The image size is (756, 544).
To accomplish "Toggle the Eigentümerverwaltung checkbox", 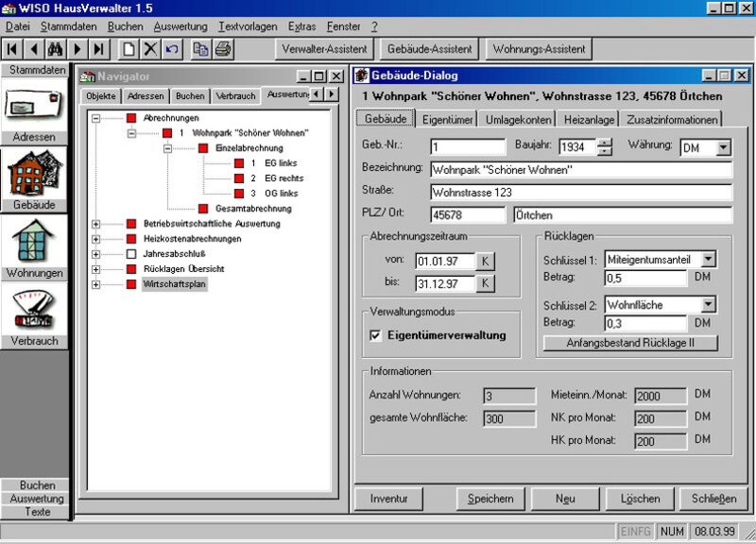I will 375,335.
